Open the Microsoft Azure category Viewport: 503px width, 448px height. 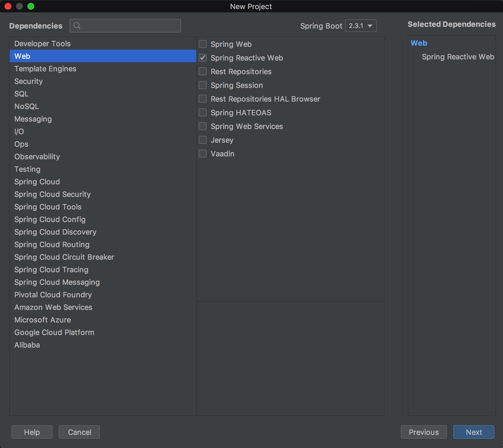click(x=103, y=320)
